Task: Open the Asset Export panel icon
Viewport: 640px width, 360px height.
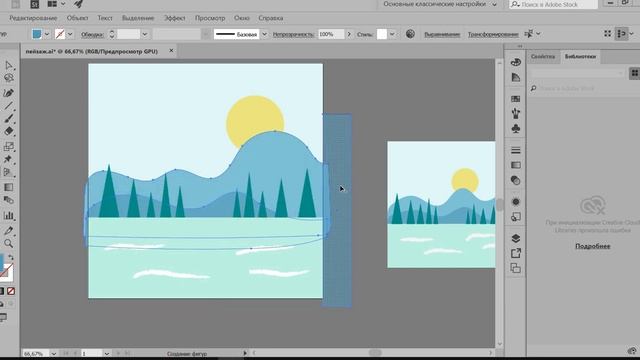Action: point(516,253)
